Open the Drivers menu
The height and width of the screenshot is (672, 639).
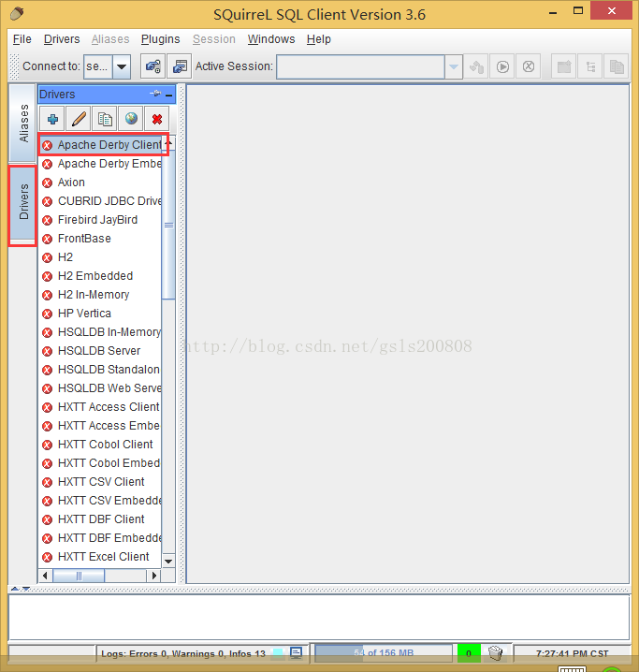[62, 39]
